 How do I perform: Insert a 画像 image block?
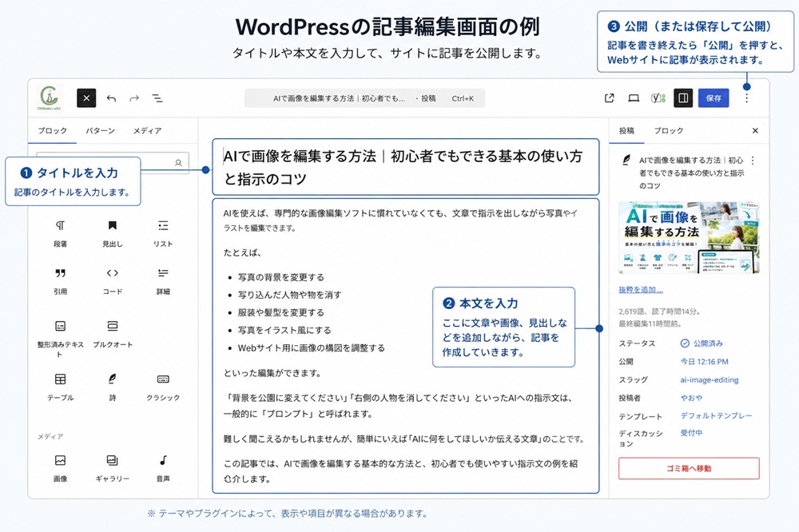click(60, 468)
